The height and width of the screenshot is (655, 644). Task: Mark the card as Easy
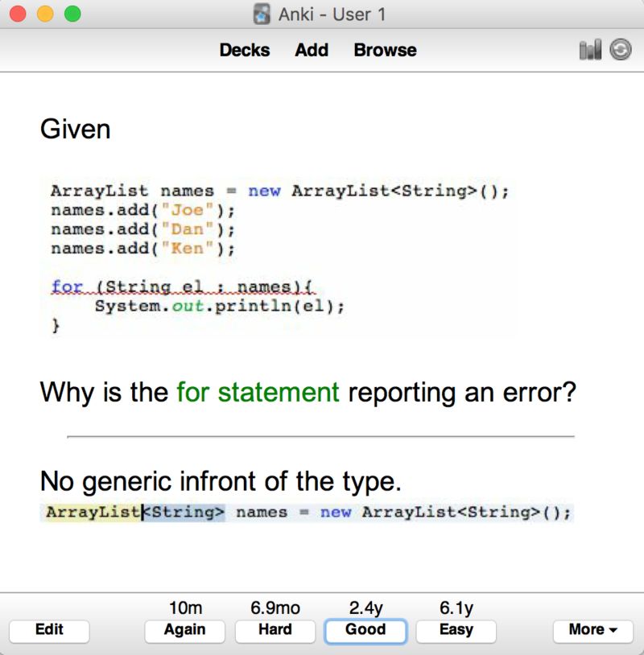[456, 630]
